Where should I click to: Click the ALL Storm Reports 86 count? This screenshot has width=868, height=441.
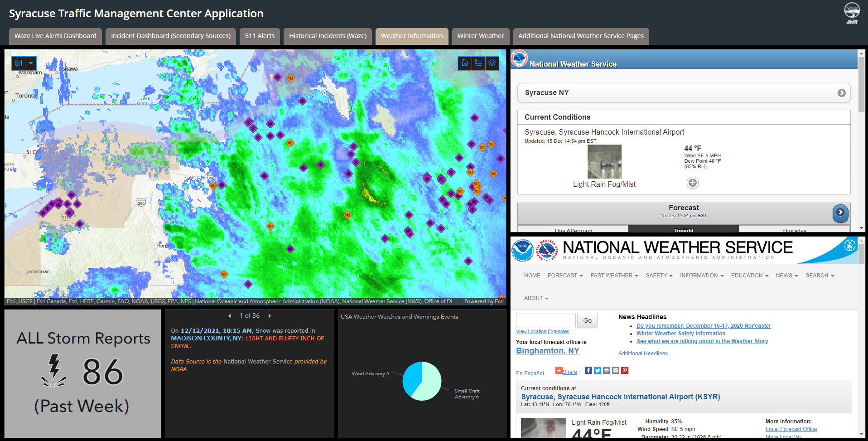click(102, 372)
